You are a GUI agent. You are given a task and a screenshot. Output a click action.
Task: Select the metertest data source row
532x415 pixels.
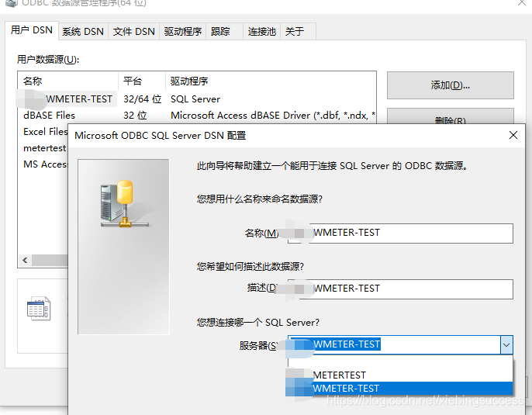[x=44, y=148]
